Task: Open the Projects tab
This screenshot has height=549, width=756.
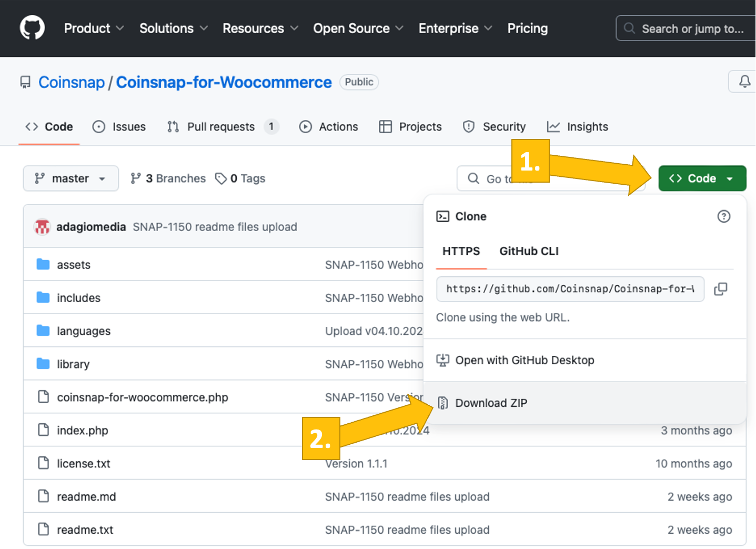Action: tap(410, 127)
